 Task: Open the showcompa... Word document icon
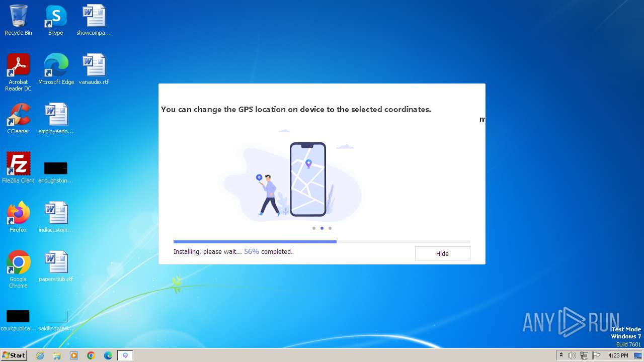tap(94, 21)
